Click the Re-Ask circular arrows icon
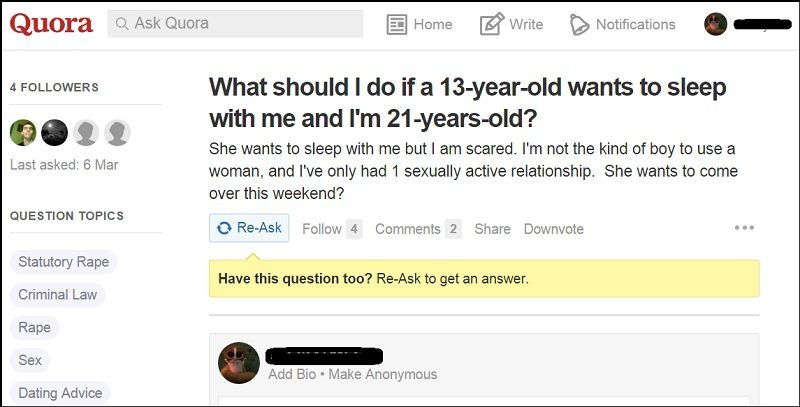 (x=224, y=228)
